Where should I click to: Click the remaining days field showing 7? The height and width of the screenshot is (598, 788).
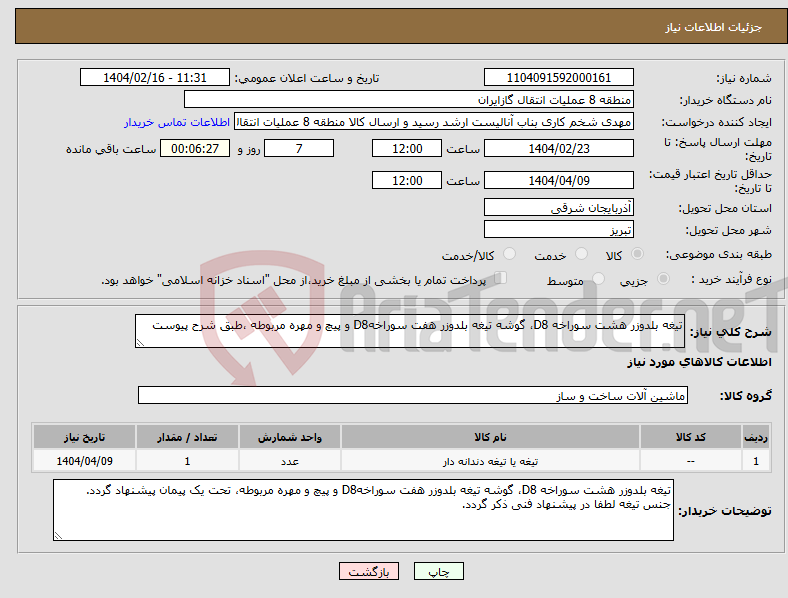pos(299,148)
